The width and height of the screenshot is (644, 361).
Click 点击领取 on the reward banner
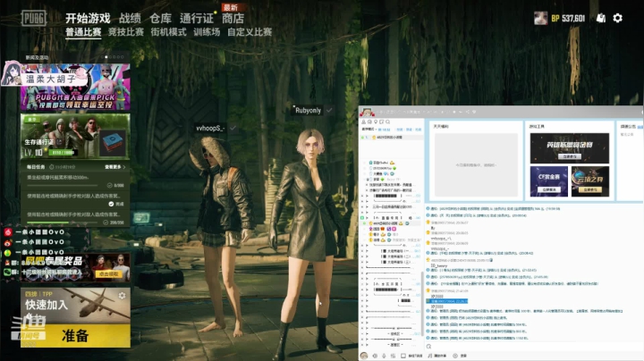point(108,273)
